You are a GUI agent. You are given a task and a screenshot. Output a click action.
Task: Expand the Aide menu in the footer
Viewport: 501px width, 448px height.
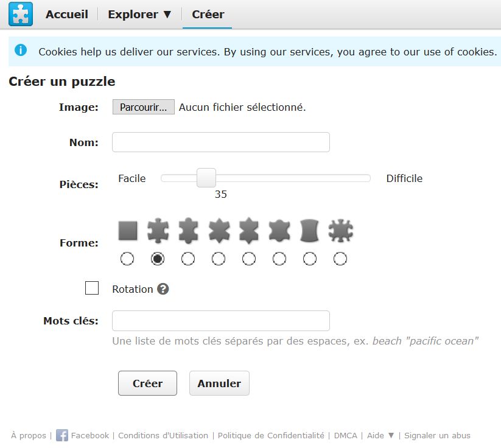(x=380, y=435)
